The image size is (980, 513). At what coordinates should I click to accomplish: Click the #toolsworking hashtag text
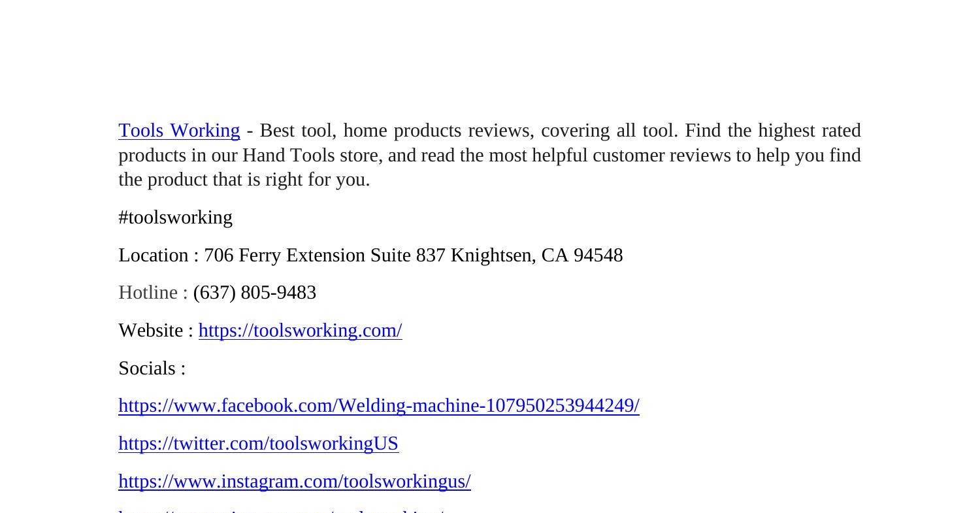[175, 218]
